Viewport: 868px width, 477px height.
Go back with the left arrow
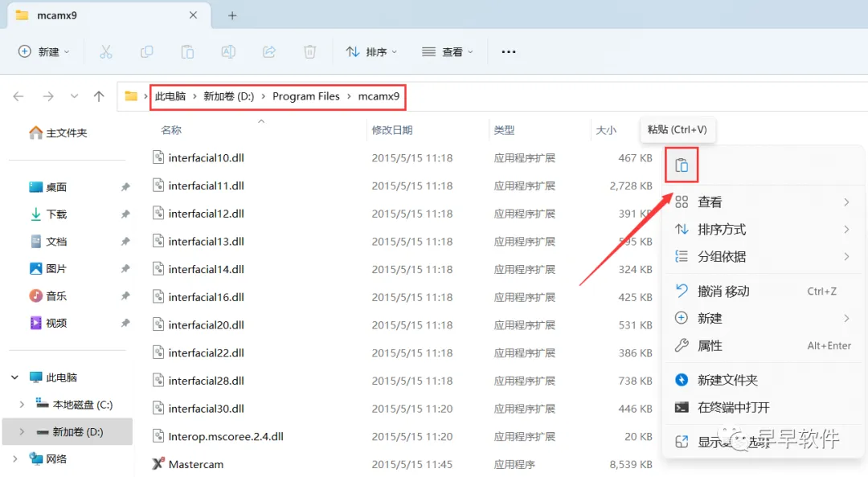[x=18, y=96]
